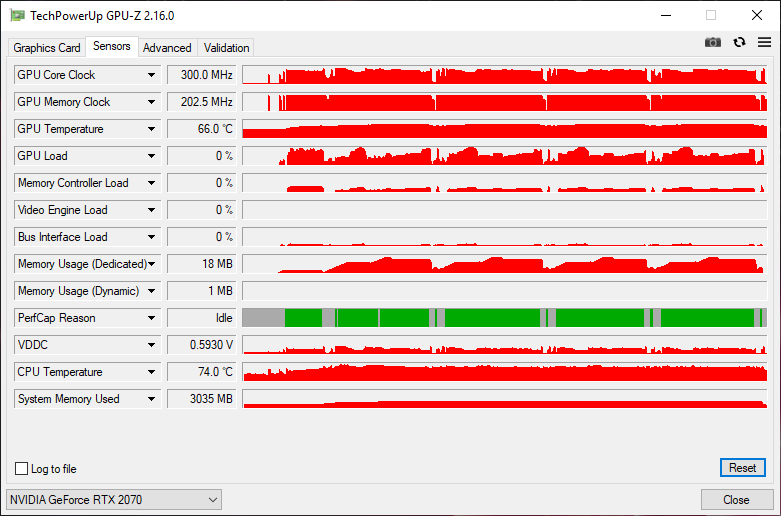Click the 202.5 MHz memory clock value
The width and height of the screenshot is (781, 516).
(202, 102)
